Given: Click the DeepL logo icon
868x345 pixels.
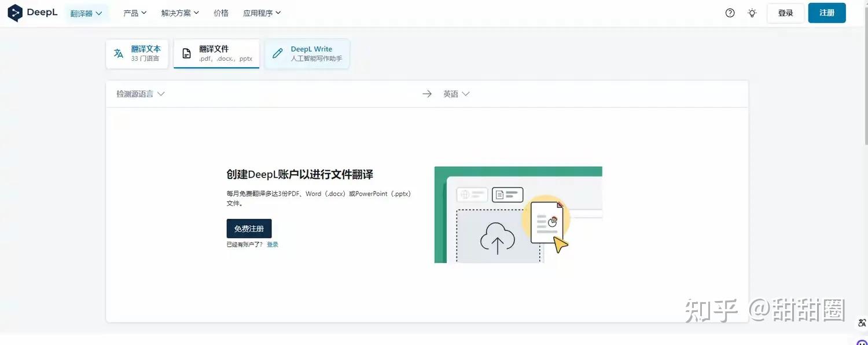Looking at the screenshot, I should tap(15, 13).
